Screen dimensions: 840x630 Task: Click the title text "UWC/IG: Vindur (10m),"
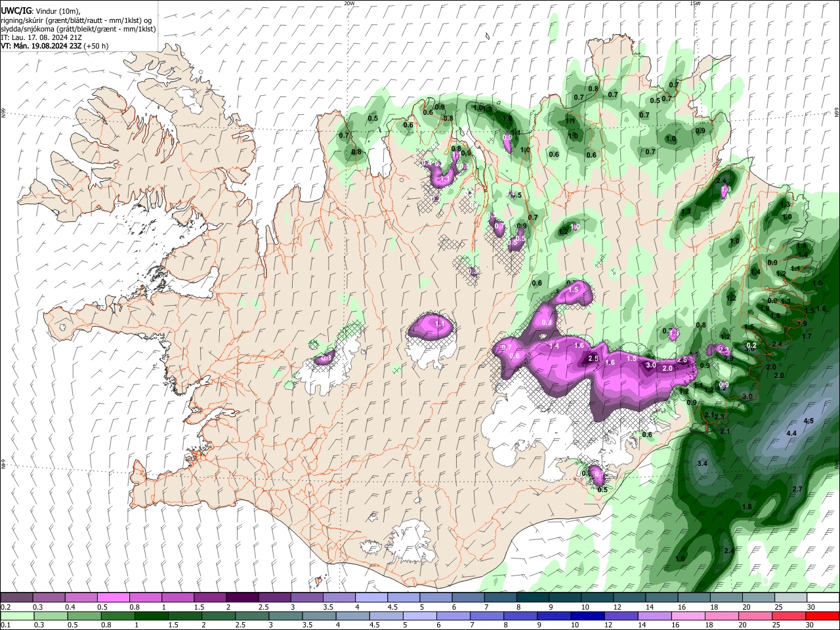click(40, 10)
